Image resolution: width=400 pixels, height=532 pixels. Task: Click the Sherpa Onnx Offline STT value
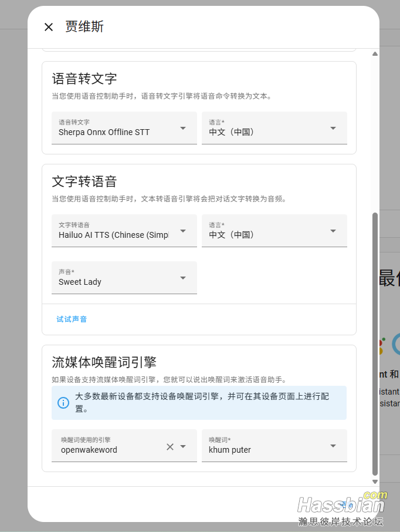(104, 132)
